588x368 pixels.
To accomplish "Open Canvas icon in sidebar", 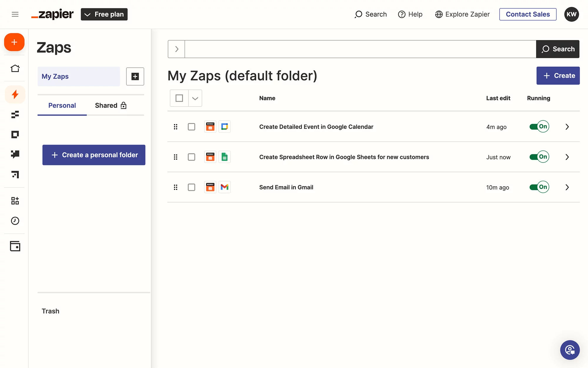I will pyautogui.click(x=15, y=175).
